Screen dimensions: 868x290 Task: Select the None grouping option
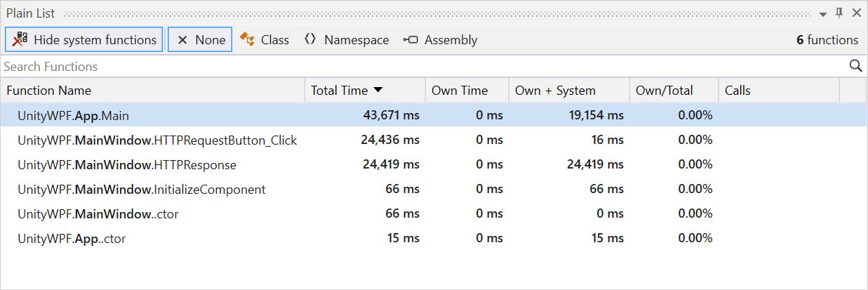point(200,40)
